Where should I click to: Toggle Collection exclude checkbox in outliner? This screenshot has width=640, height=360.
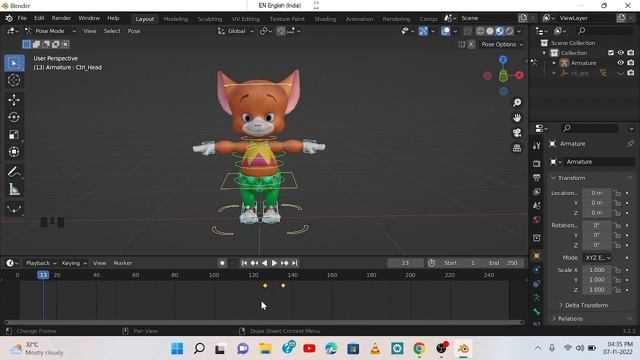(x=611, y=53)
